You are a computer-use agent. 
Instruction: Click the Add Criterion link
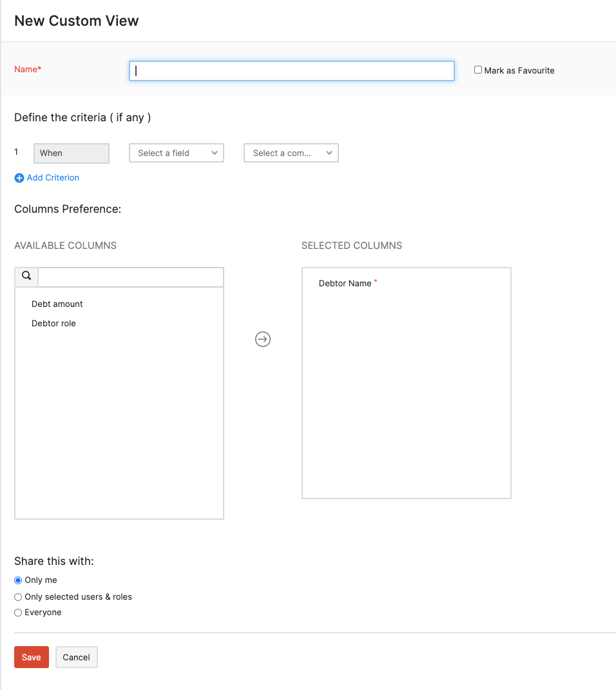[x=53, y=177]
